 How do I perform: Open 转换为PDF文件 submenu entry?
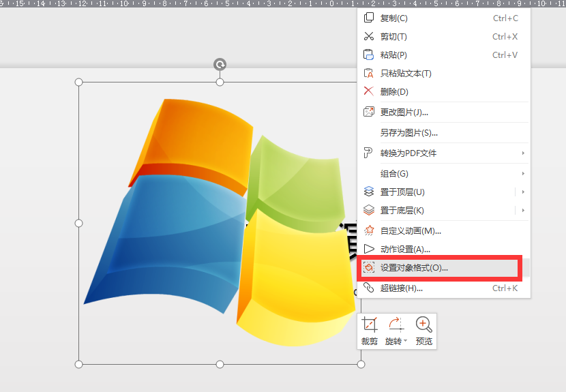pyautogui.click(x=444, y=153)
